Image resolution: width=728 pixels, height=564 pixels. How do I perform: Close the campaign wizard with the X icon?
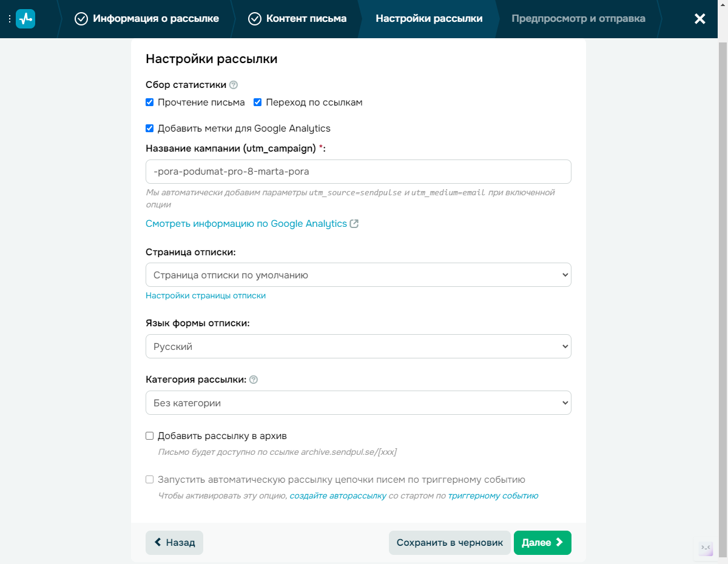(700, 19)
